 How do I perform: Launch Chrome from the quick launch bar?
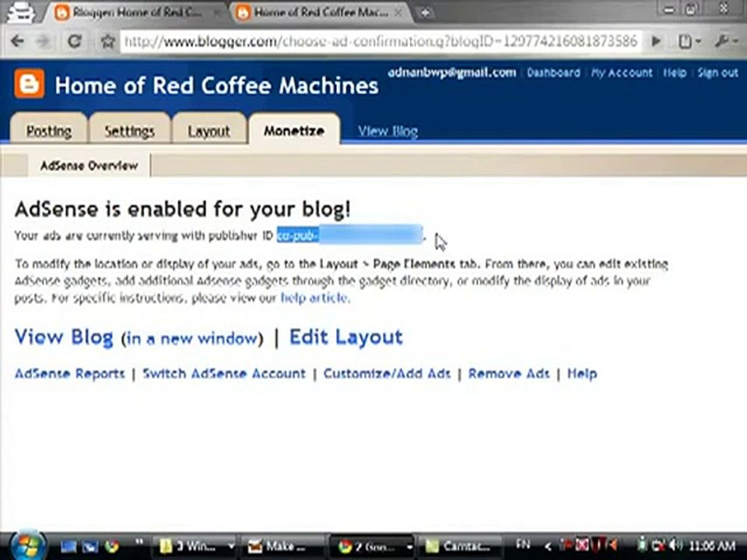(x=112, y=546)
